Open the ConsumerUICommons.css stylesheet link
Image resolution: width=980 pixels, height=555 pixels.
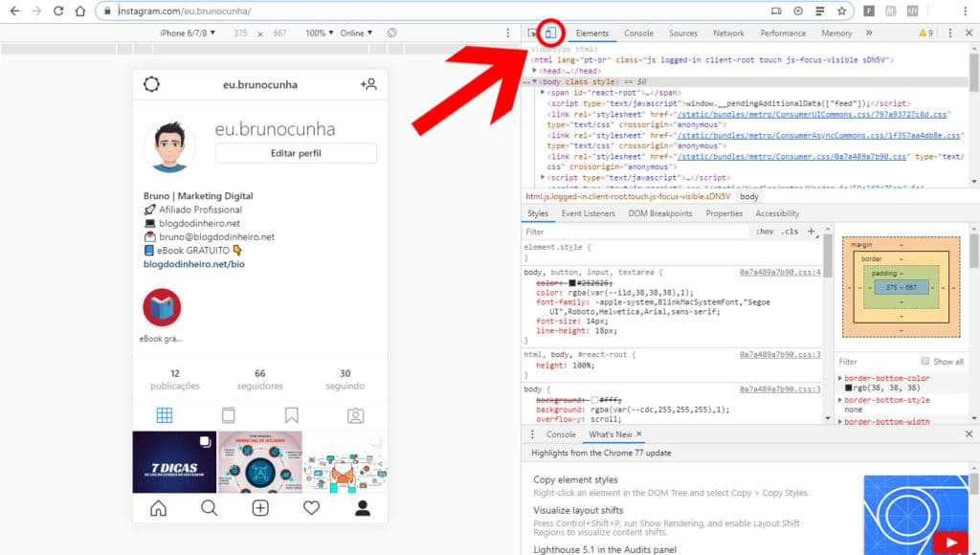[x=813, y=115]
